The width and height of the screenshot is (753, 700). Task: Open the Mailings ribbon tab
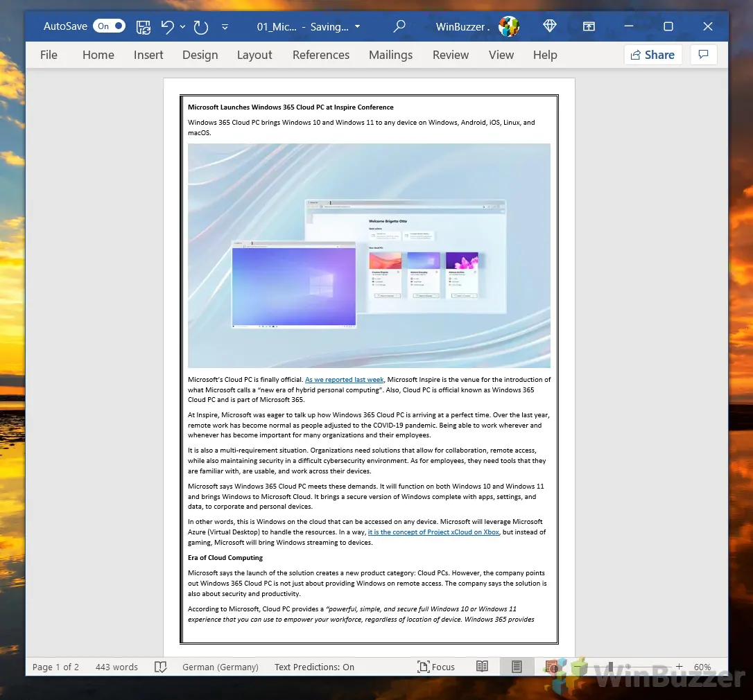click(390, 55)
